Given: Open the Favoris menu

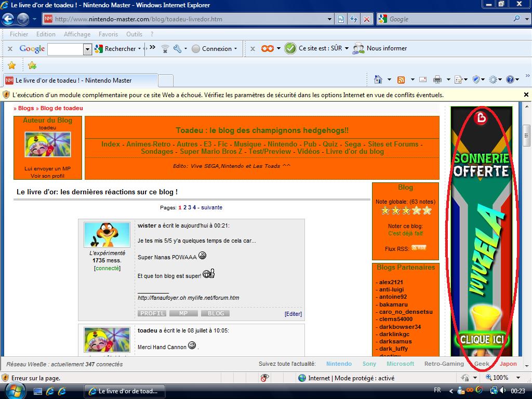Looking at the screenshot, I should pos(108,34).
